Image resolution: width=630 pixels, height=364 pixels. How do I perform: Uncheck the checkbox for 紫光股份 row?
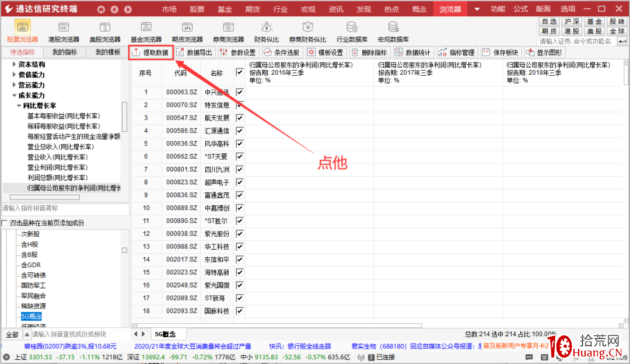coord(240,233)
